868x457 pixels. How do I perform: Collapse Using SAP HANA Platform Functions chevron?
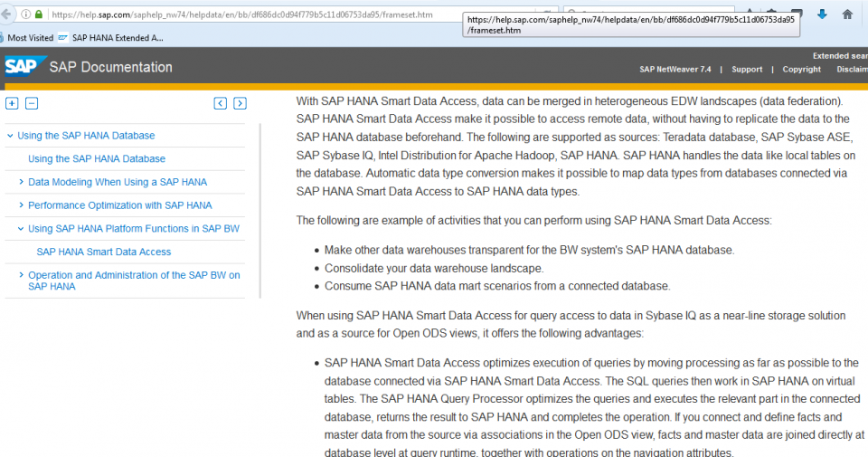[21, 229]
